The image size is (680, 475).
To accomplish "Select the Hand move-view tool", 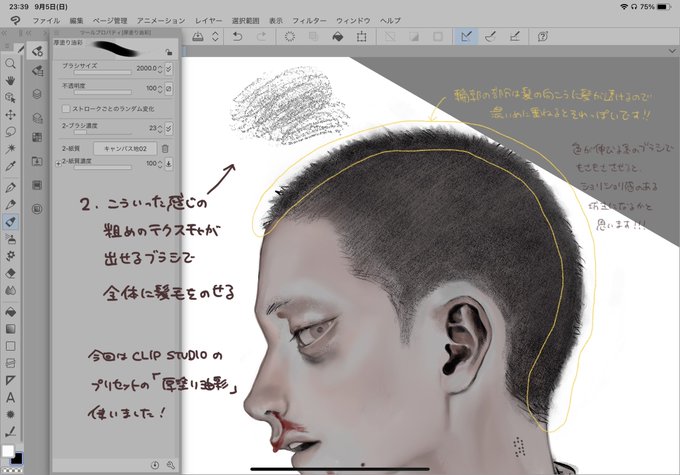I will click(10, 81).
